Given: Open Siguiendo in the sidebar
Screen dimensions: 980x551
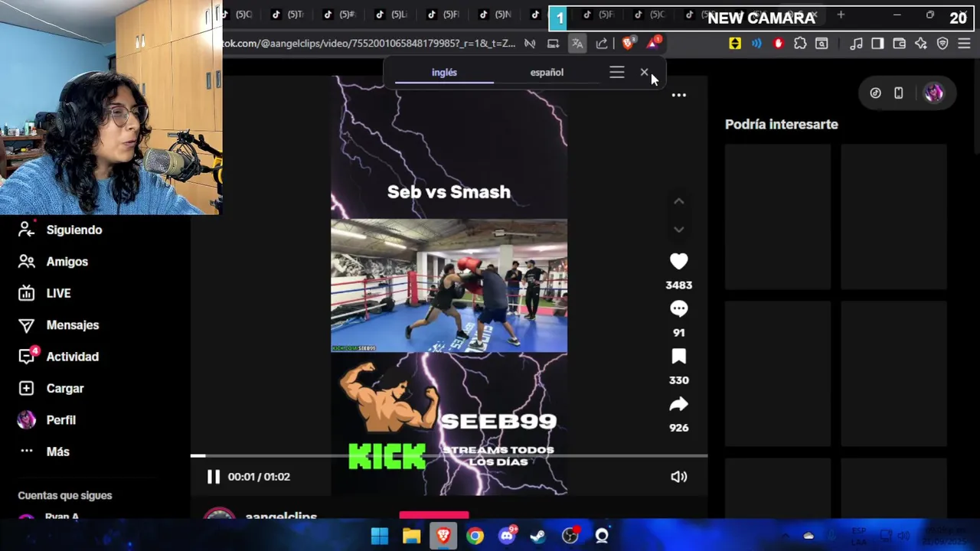Looking at the screenshot, I should click(x=74, y=230).
